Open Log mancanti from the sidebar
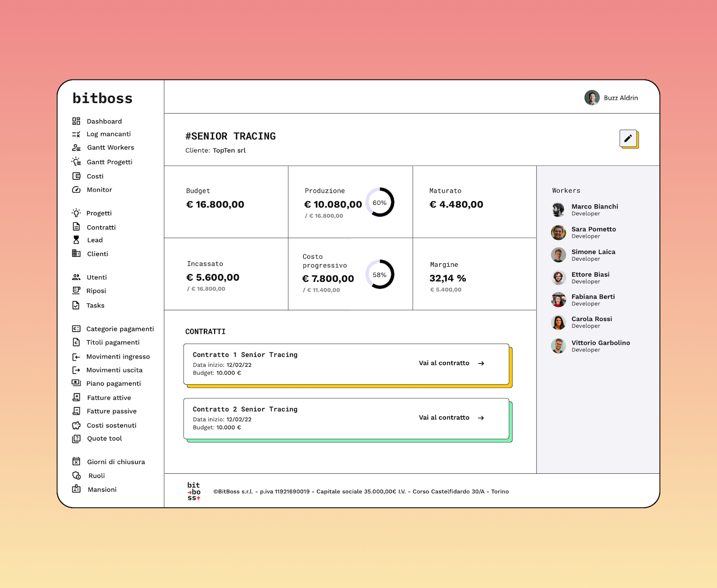 (x=109, y=134)
